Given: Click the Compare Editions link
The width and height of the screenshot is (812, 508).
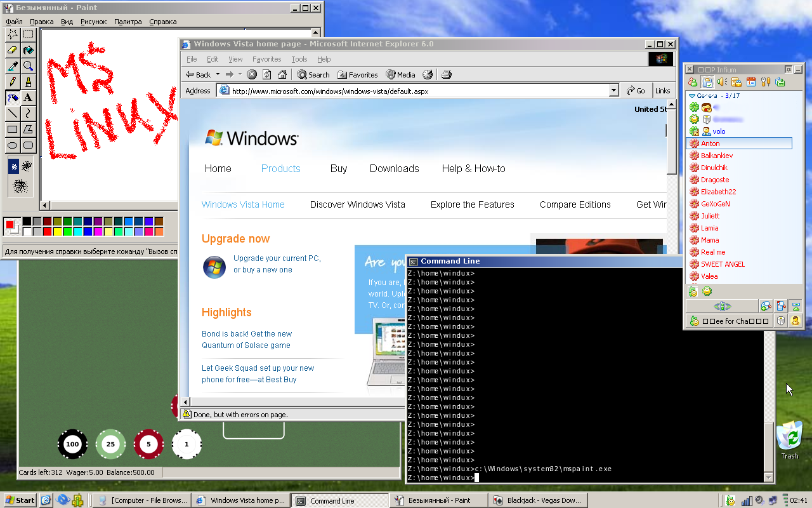Looking at the screenshot, I should (575, 204).
